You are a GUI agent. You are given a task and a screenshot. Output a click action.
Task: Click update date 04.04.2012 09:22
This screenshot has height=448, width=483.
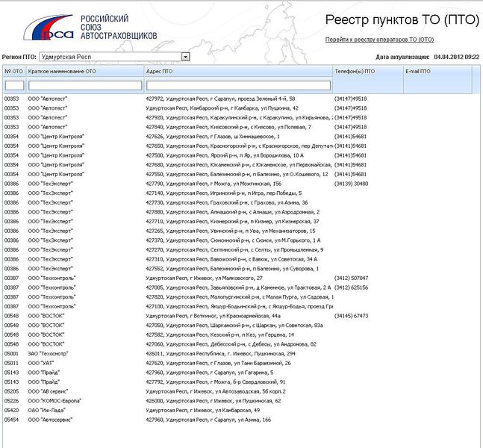pos(457,57)
